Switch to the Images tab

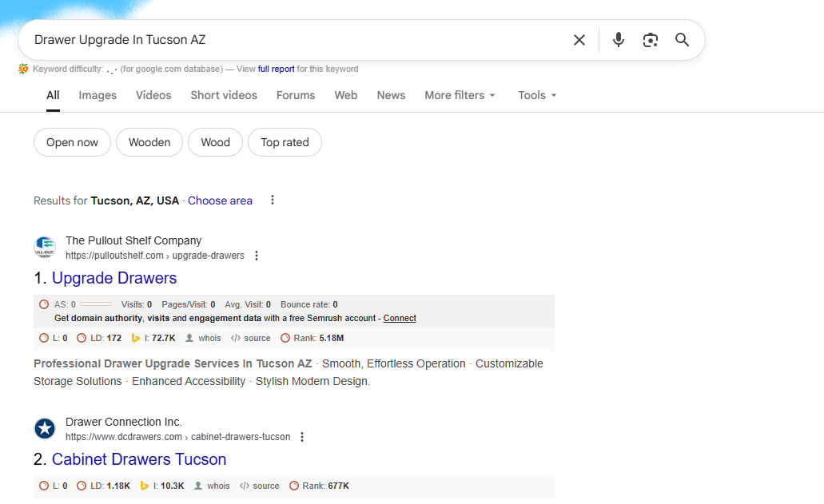pyautogui.click(x=98, y=95)
